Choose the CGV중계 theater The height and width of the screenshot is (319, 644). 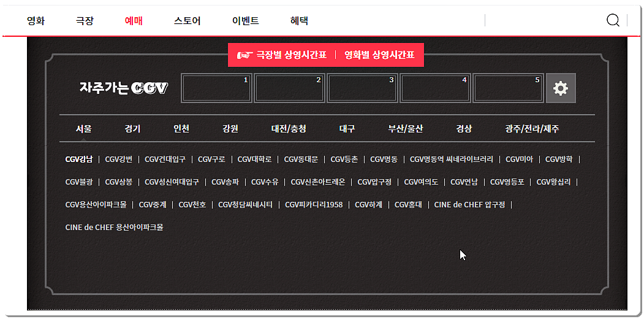pos(153,204)
